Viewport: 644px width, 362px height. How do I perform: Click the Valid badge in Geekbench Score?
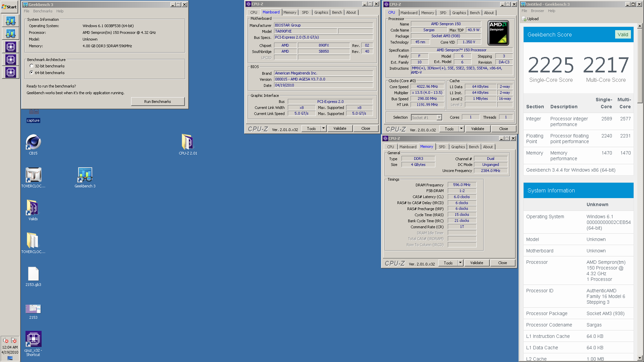623,35
